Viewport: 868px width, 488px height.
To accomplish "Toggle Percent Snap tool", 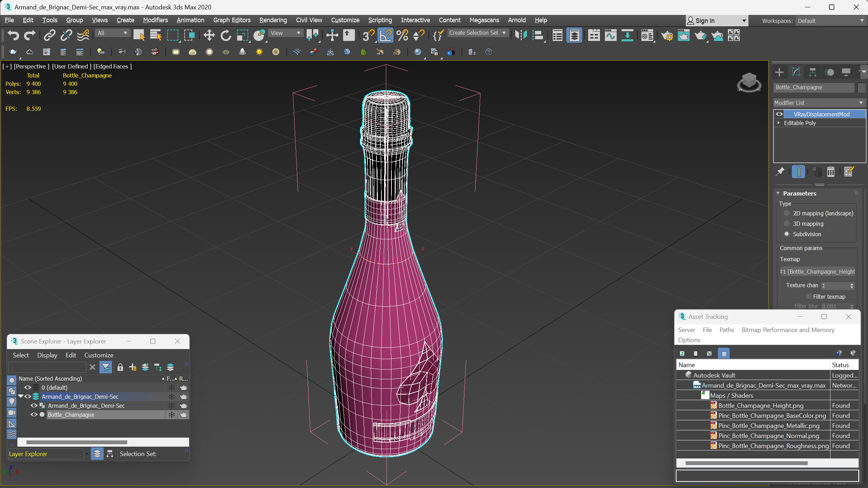I will [x=402, y=35].
